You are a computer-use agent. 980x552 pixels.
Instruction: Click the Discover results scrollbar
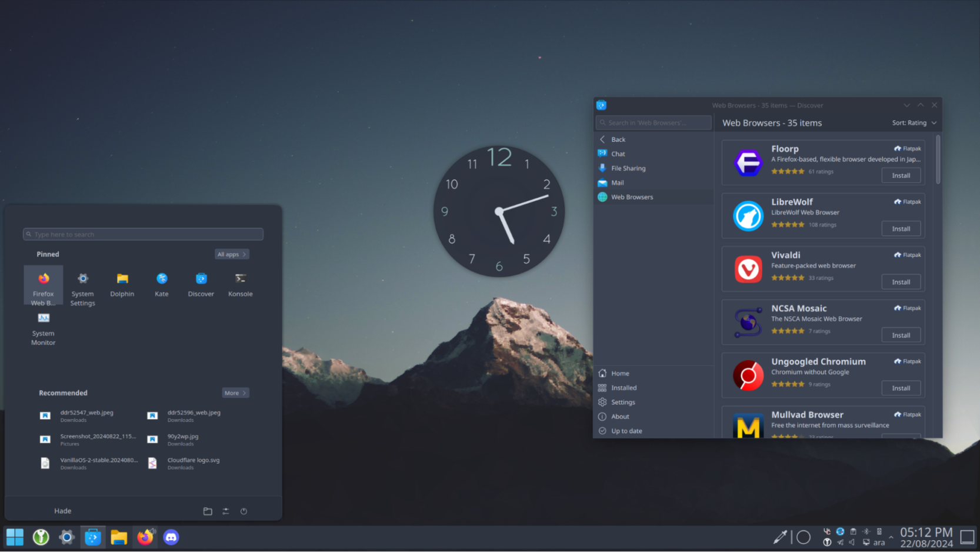pos(938,160)
